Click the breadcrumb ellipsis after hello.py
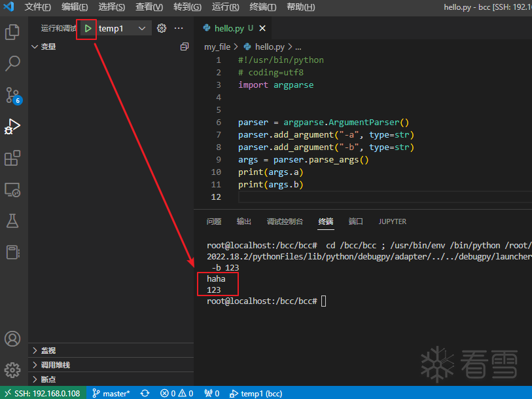The width and height of the screenshot is (532, 399). click(298, 47)
